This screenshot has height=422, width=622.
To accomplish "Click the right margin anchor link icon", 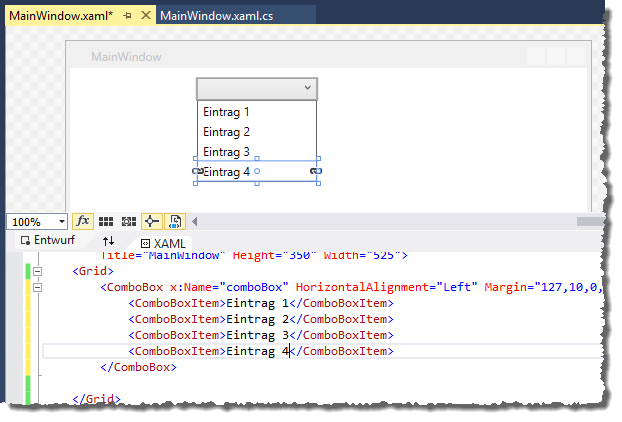I will click(316, 172).
